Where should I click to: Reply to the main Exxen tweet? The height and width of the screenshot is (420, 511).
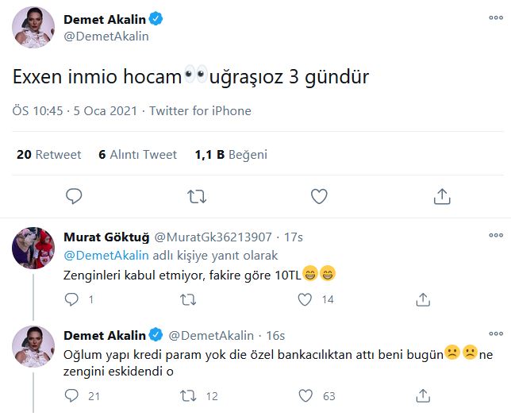74,195
